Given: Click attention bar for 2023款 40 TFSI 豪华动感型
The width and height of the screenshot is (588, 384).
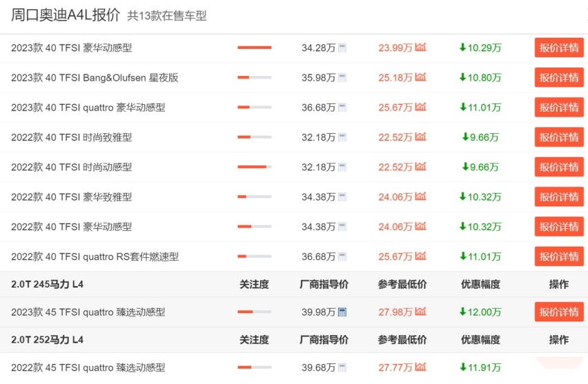Looking at the screenshot, I should [254, 48].
